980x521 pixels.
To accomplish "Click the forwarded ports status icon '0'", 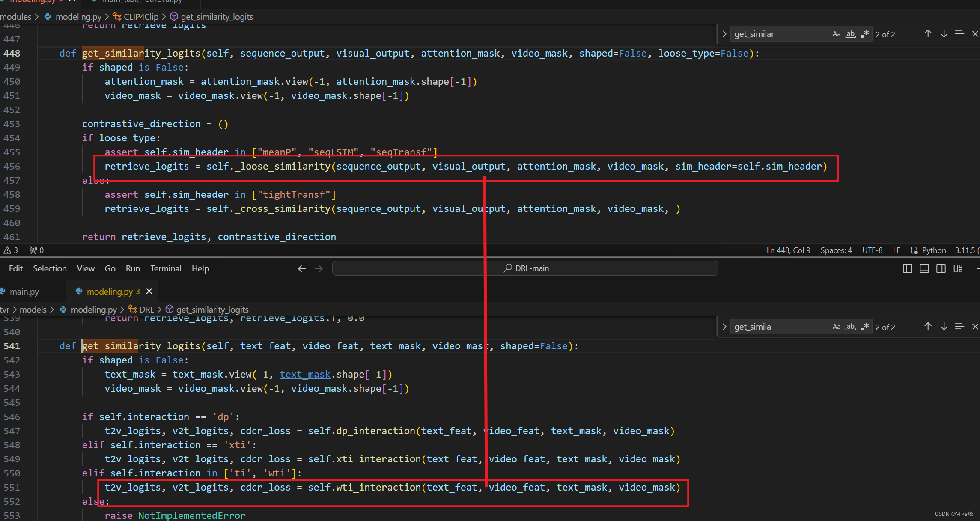I will pos(36,250).
